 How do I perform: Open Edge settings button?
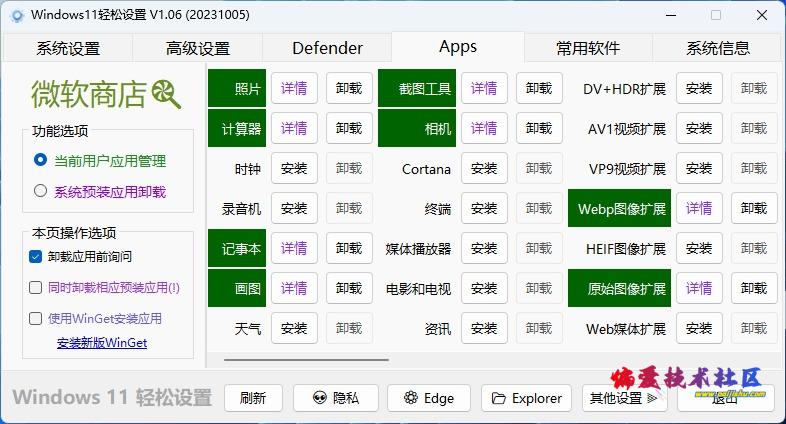click(x=429, y=398)
